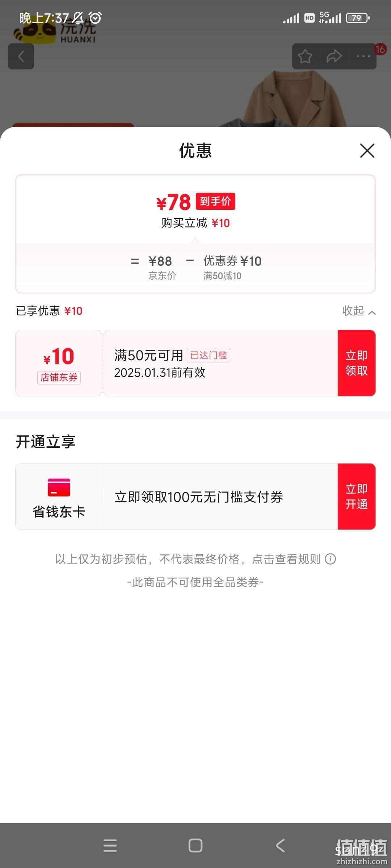Tap the Android home square button
The height and width of the screenshot is (868, 391).
click(x=195, y=846)
